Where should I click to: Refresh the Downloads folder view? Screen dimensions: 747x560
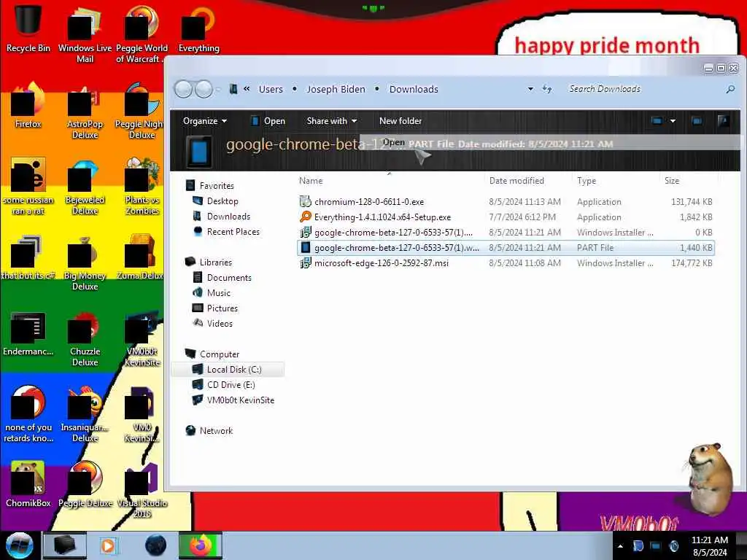pyautogui.click(x=547, y=89)
